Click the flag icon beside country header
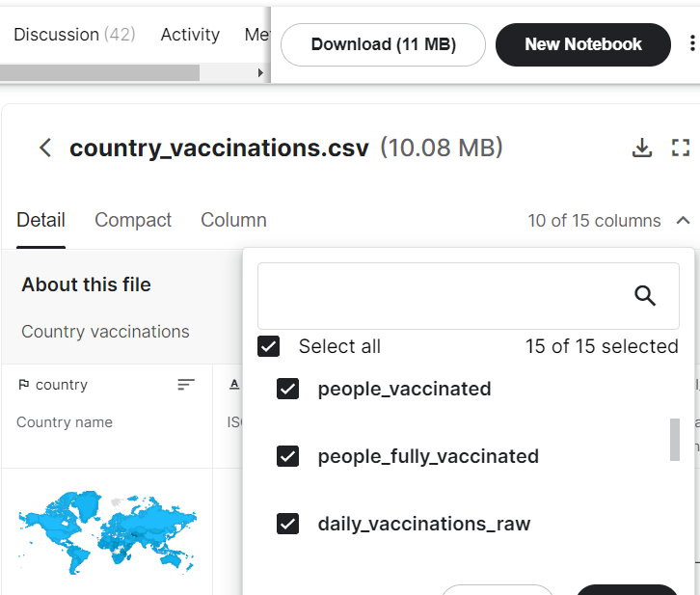 23,385
